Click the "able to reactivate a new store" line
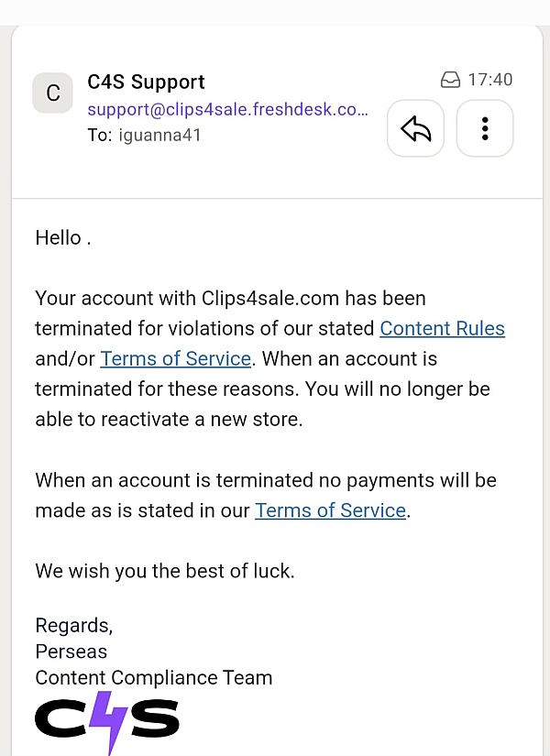This screenshot has width=550, height=756. coord(169,420)
